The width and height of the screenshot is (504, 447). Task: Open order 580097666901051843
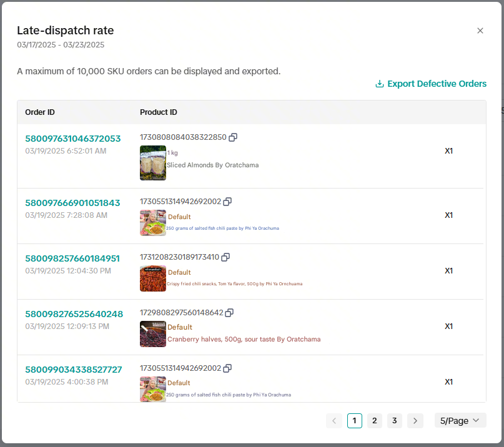(72, 203)
